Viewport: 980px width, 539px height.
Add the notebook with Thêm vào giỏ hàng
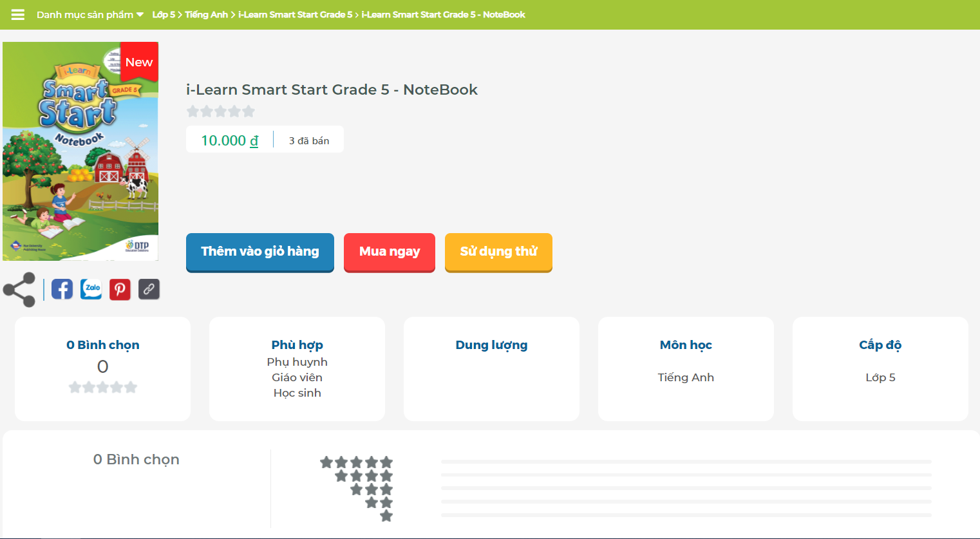coord(260,252)
